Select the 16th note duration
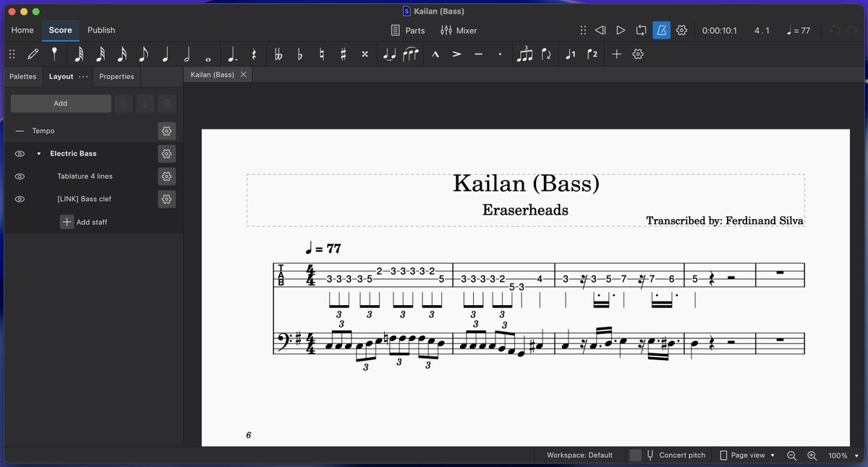This screenshot has width=868, height=467. point(122,53)
